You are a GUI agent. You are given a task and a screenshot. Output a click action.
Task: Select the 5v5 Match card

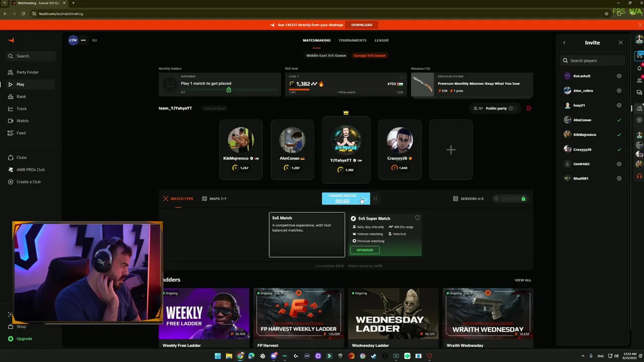point(307,235)
